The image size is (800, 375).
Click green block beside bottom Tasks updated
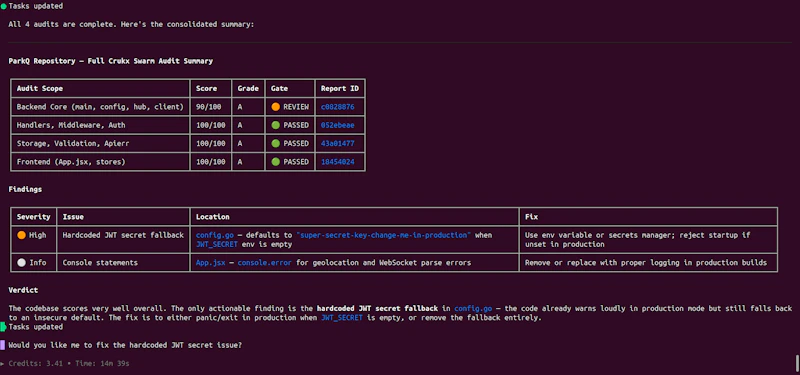tap(3, 327)
